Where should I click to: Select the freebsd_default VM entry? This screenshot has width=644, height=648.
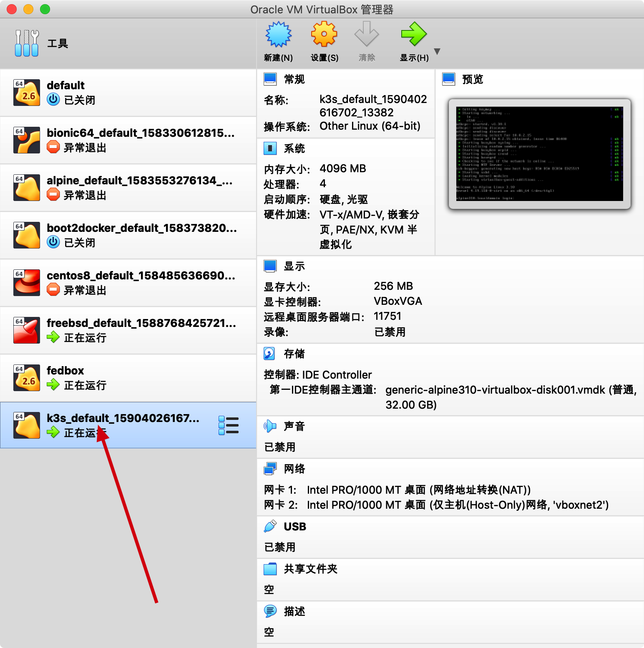pos(128,330)
